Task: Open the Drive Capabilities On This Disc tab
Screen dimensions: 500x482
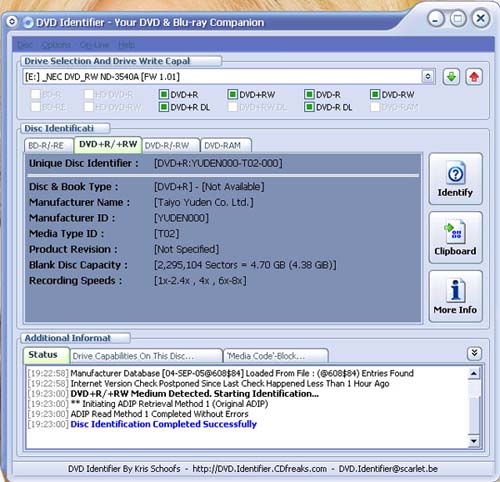Action: point(146,356)
